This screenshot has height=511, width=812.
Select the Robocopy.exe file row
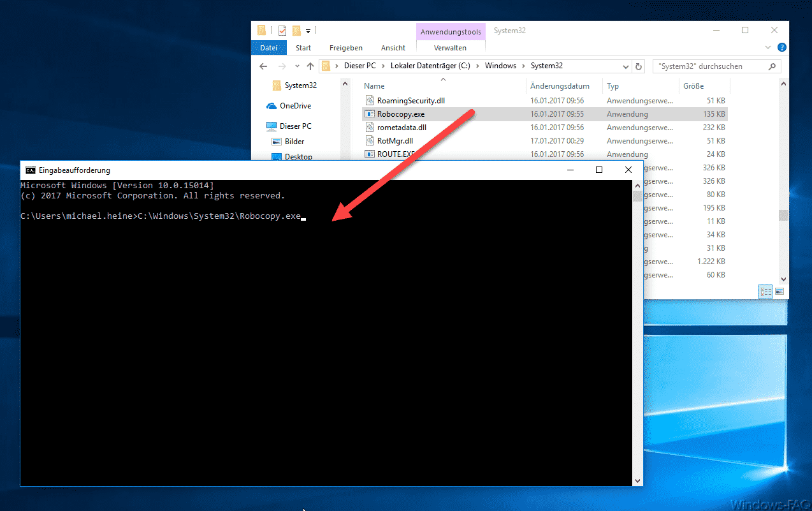(544, 114)
